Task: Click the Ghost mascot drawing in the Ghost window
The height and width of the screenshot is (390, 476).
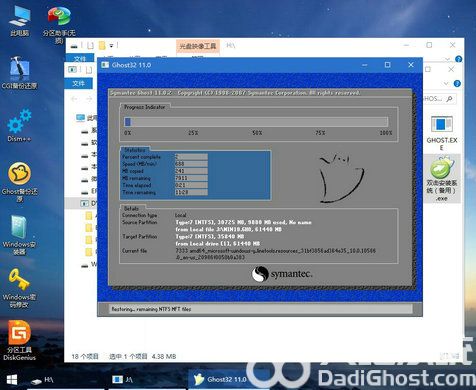Action: pyautogui.click(x=341, y=178)
